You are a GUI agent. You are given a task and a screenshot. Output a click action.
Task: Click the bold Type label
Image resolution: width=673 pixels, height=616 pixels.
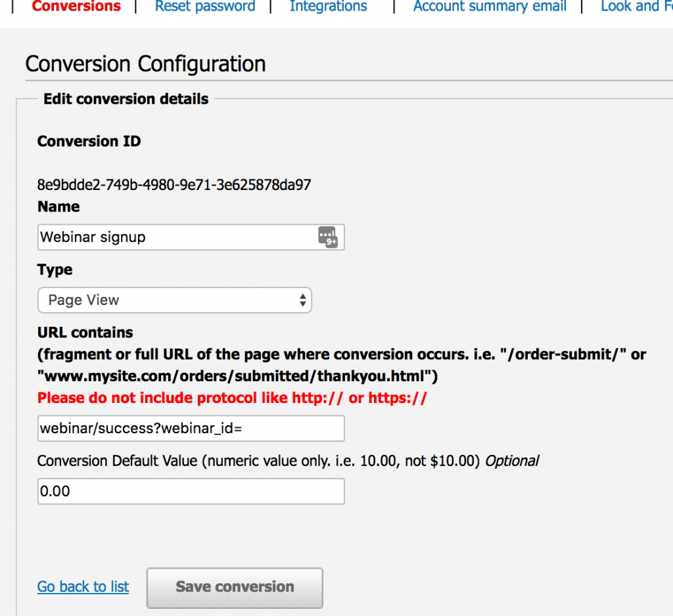click(x=55, y=270)
